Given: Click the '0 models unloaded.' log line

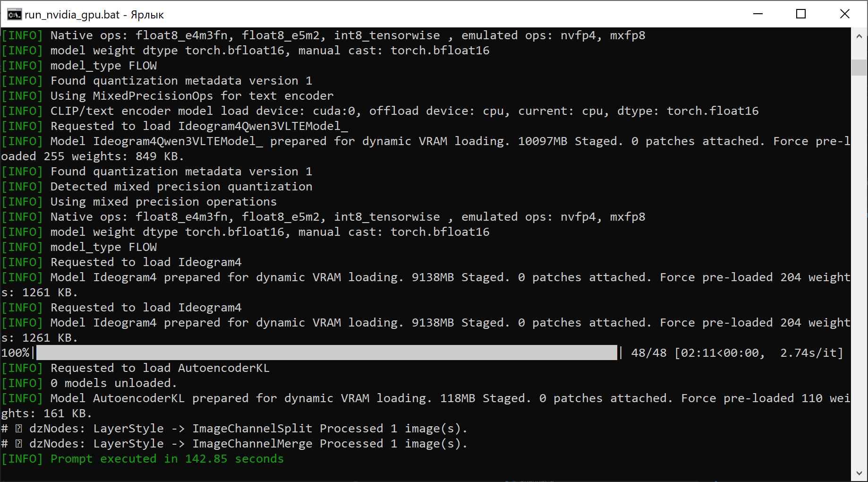Looking at the screenshot, I should click(x=89, y=383).
